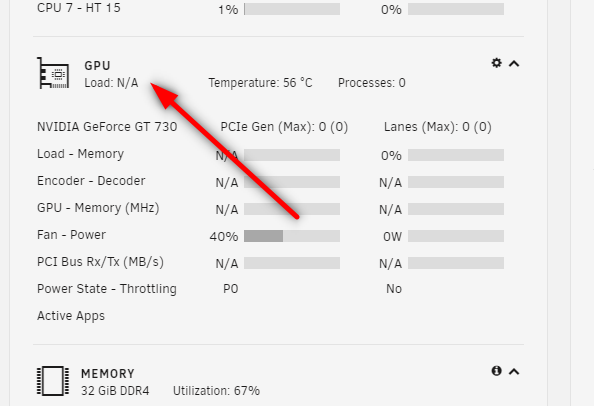Click the GPU section heading
594x406 pixels.
(x=97, y=66)
